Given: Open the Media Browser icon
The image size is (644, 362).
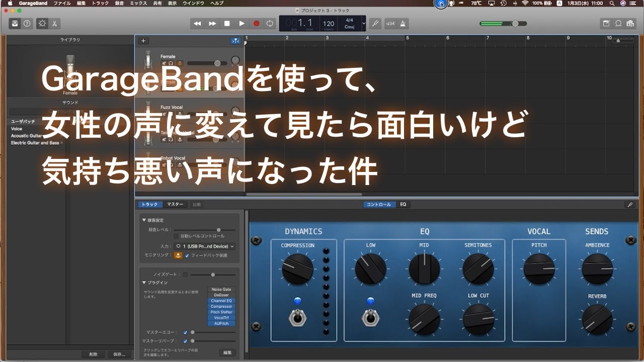Looking at the screenshot, I should (x=630, y=23).
